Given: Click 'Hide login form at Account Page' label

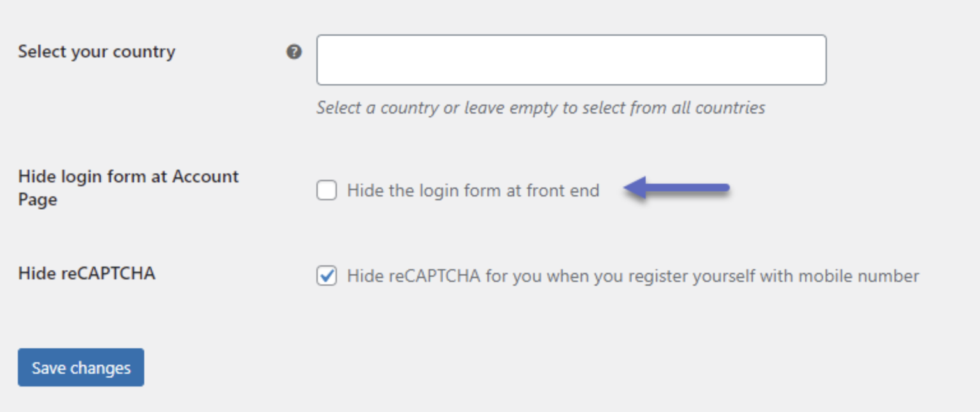Looking at the screenshot, I should (x=128, y=188).
